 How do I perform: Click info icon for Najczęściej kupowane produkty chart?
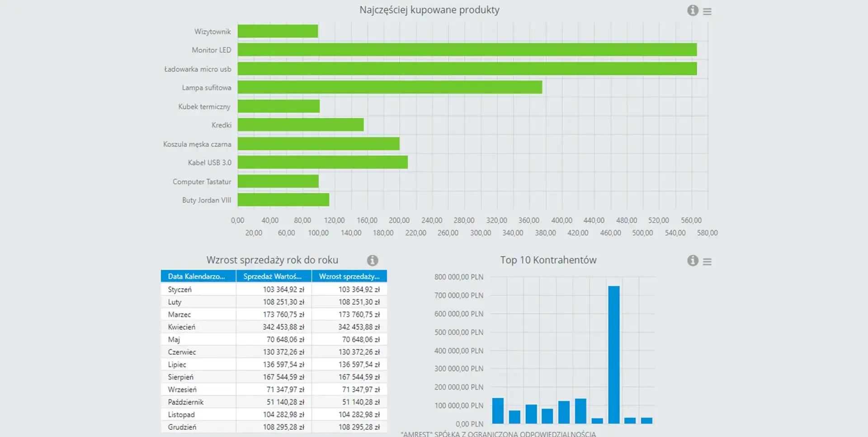[x=693, y=10]
